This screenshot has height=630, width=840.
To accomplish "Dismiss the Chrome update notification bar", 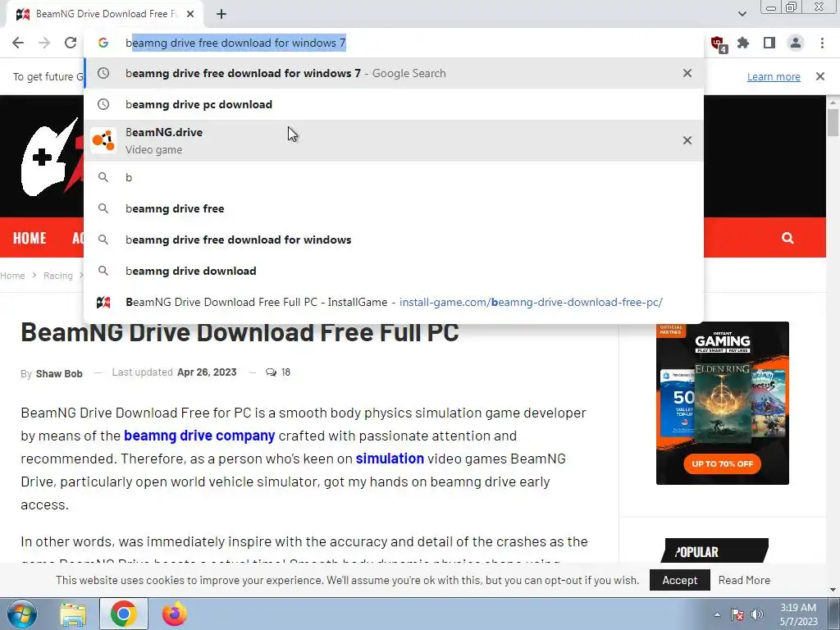I will click(x=820, y=76).
